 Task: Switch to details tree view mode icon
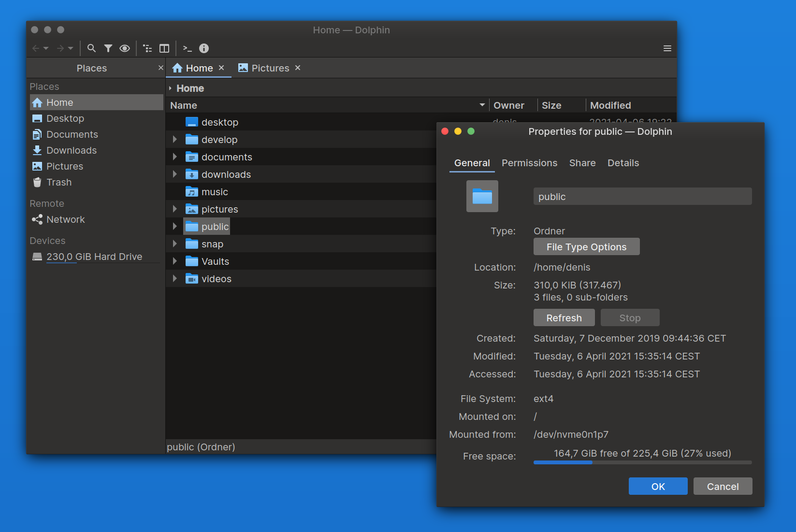(x=148, y=48)
